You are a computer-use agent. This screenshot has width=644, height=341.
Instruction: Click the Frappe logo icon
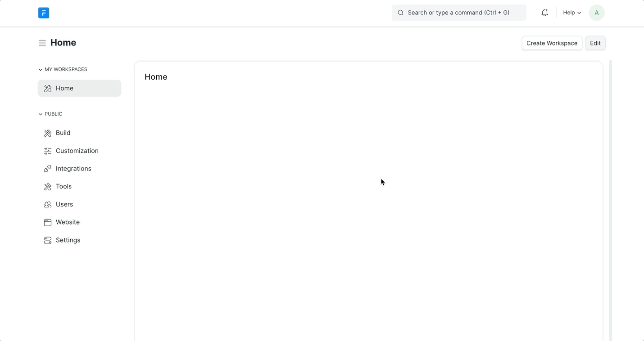point(44,13)
